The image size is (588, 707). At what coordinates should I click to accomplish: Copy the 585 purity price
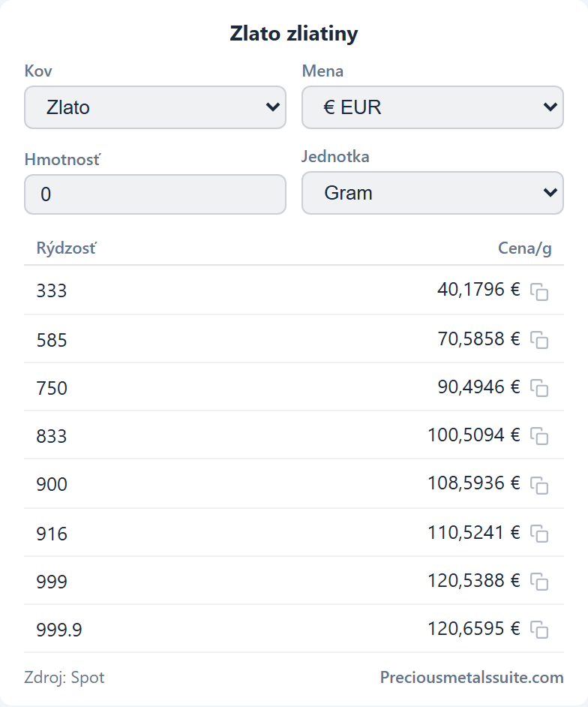pos(539,340)
